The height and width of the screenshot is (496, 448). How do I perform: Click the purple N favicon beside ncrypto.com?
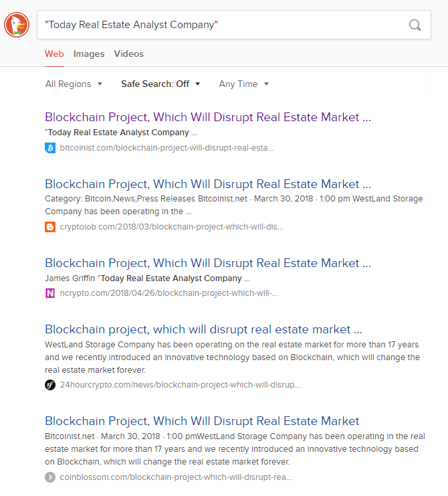point(50,293)
